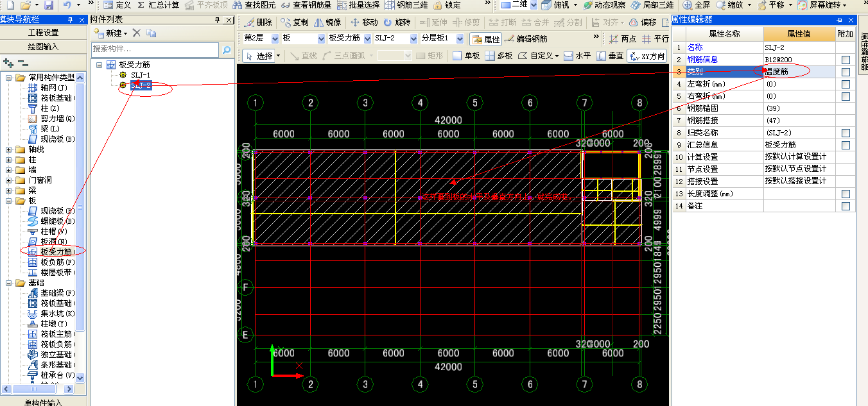Select SLJ-1 in component list
Image resolution: width=868 pixels, height=406 pixels.
(141, 75)
